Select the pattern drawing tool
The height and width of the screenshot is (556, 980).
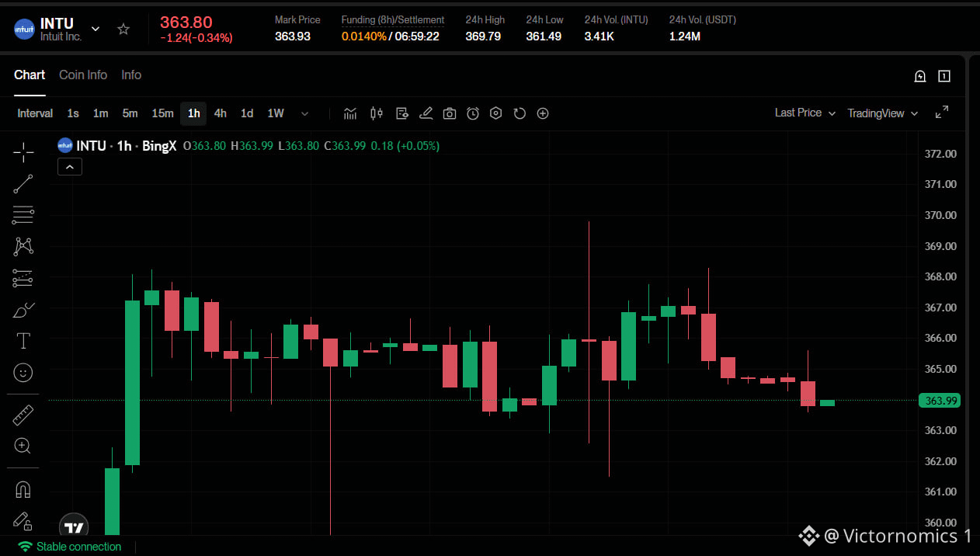tap(23, 247)
